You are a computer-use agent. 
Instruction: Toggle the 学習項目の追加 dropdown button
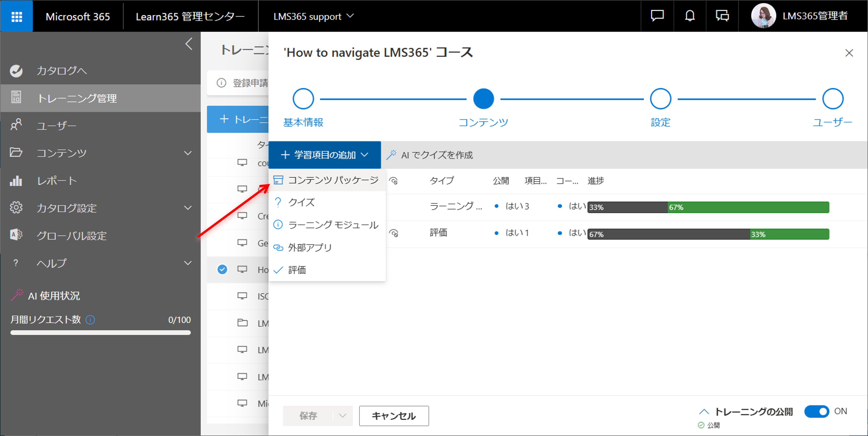325,155
